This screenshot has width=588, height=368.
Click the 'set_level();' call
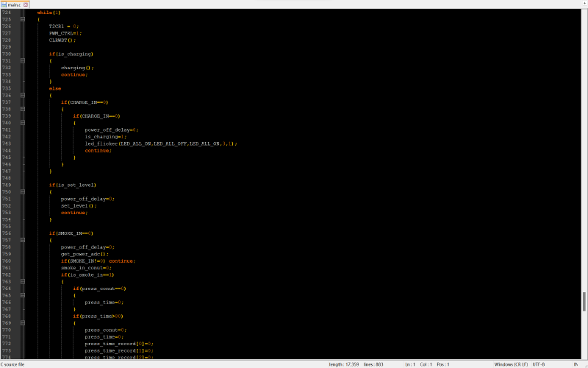pyautogui.click(x=79, y=206)
